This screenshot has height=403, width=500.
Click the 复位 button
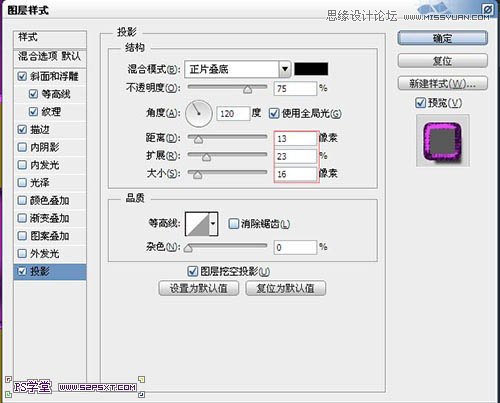[x=443, y=61]
